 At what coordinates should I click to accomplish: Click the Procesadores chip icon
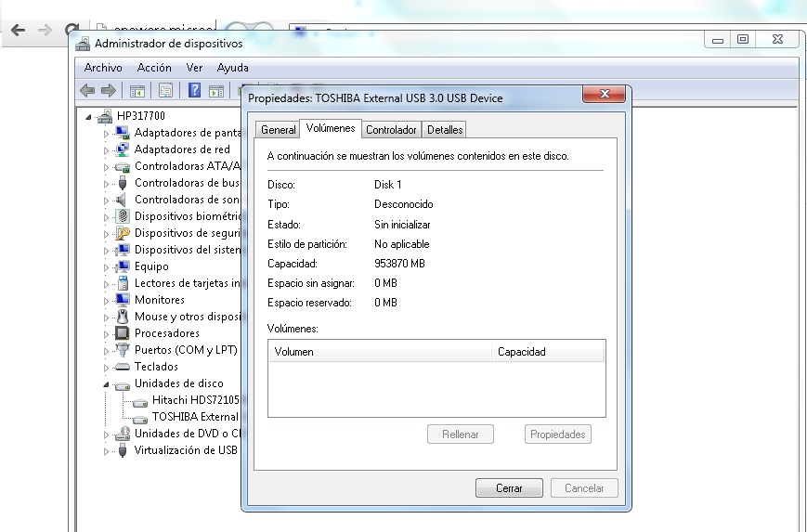(x=123, y=333)
